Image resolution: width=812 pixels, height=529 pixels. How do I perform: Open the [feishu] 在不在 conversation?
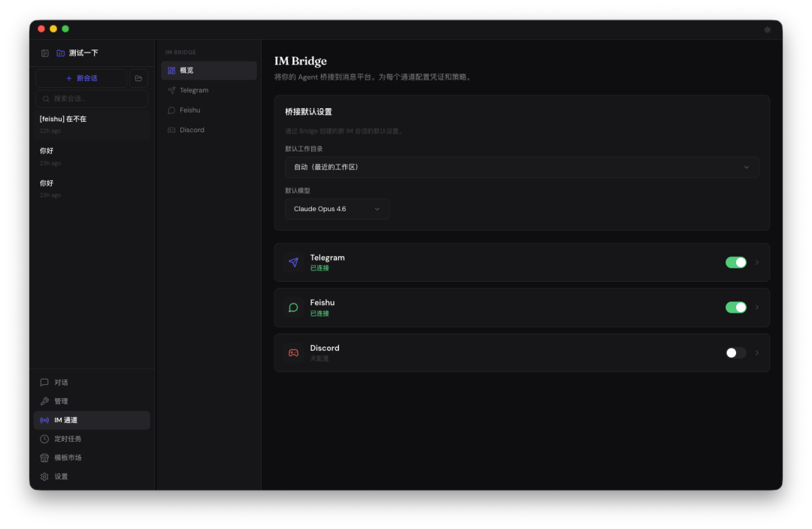92,124
